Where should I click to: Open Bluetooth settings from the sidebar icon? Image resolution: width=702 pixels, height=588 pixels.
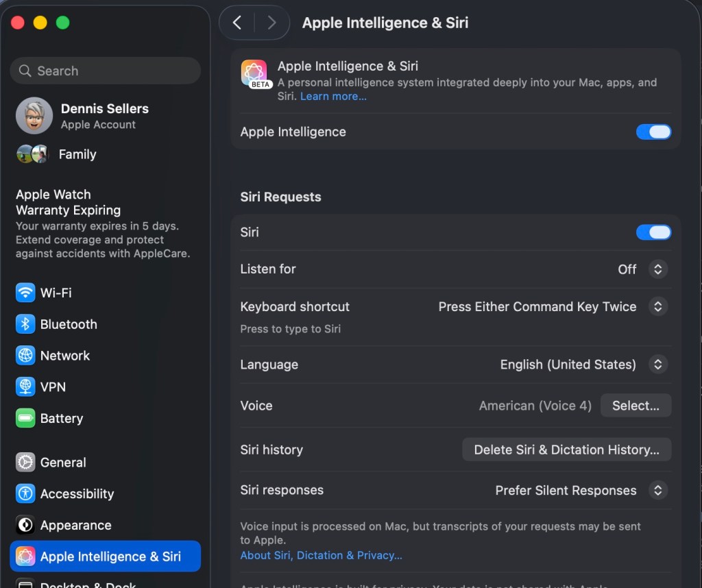(25, 324)
